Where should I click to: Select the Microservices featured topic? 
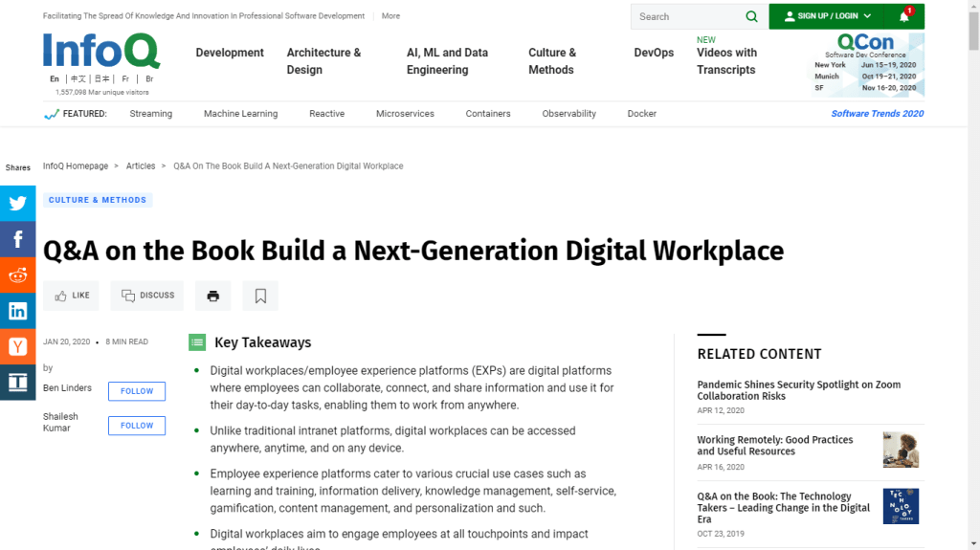pos(405,114)
